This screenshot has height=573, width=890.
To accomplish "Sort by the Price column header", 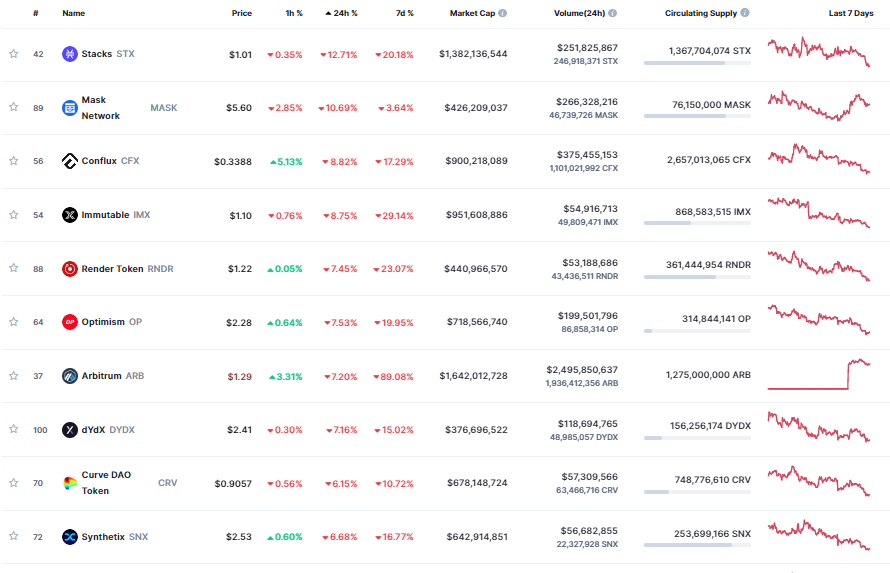I will click(x=241, y=13).
